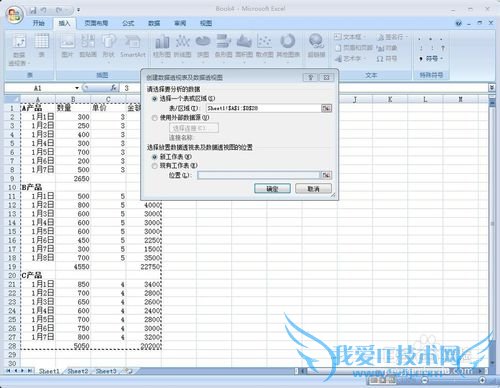Viewport: 500px width, 388px height.
Task: Select cell containing B产品
Action: [38, 187]
